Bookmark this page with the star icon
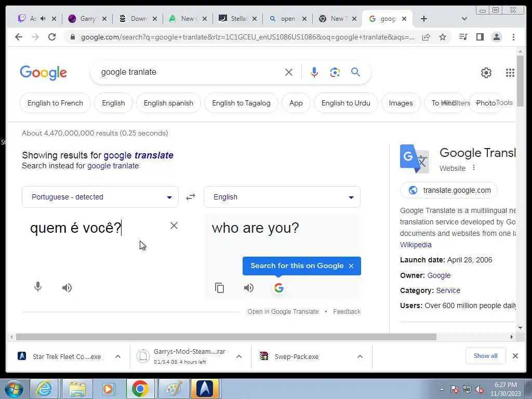The width and height of the screenshot is (532, 399). point(443,37)
